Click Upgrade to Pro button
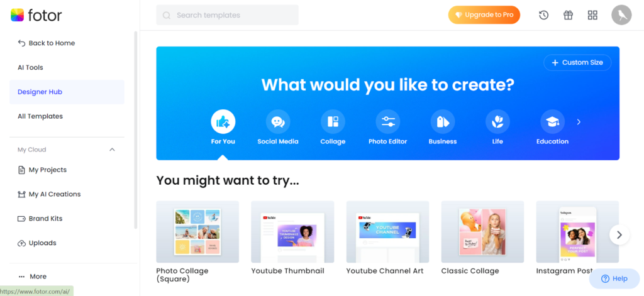Screen dimensions: 644x296 (484, 15)
